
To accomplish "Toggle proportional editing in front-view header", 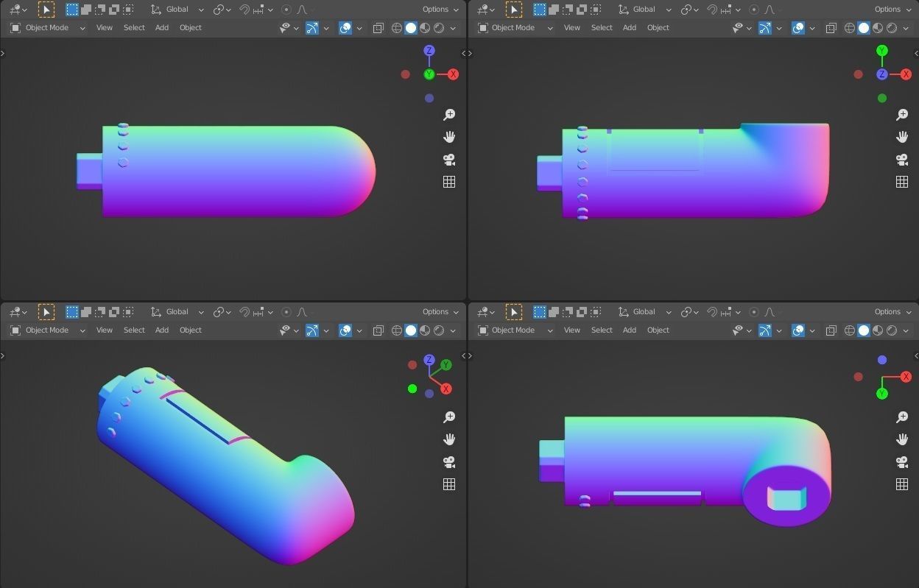I will (x=286, y=10).
